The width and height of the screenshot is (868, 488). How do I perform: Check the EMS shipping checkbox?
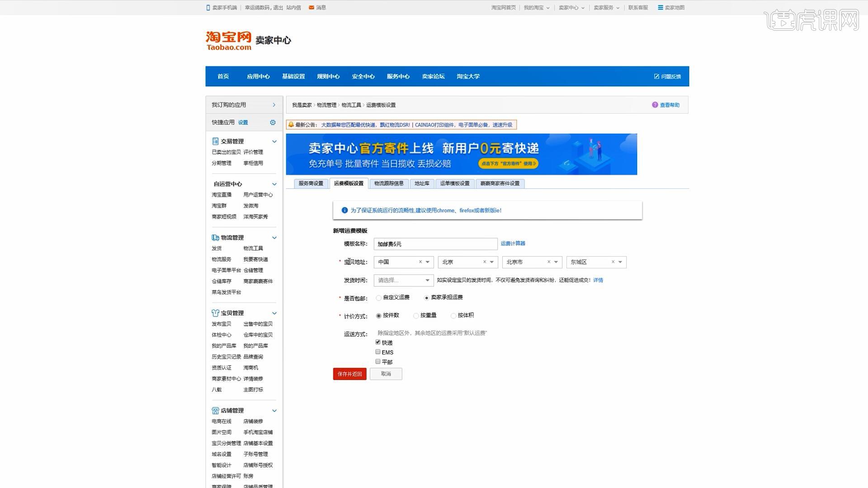[x=378, y=352]
